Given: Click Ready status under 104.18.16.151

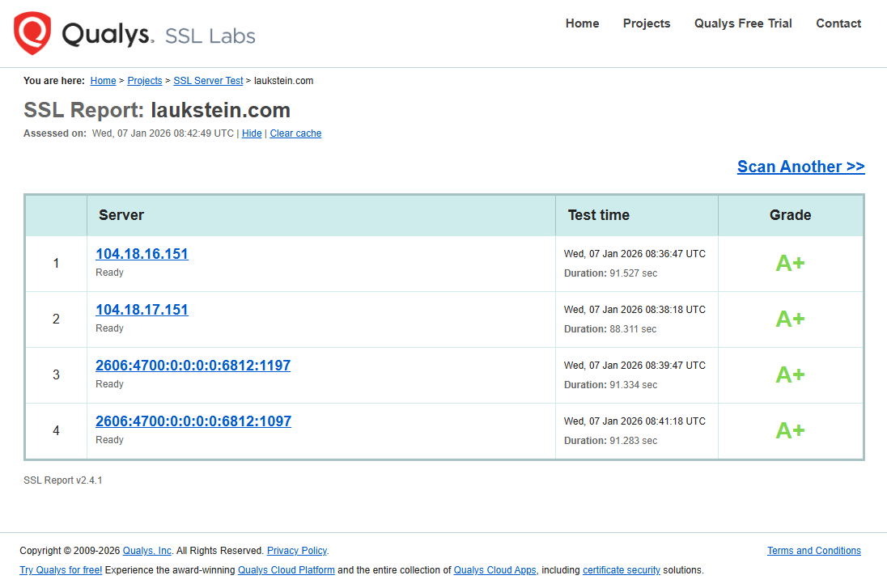Looking at the screenshot, I should [x=109, y=273].
